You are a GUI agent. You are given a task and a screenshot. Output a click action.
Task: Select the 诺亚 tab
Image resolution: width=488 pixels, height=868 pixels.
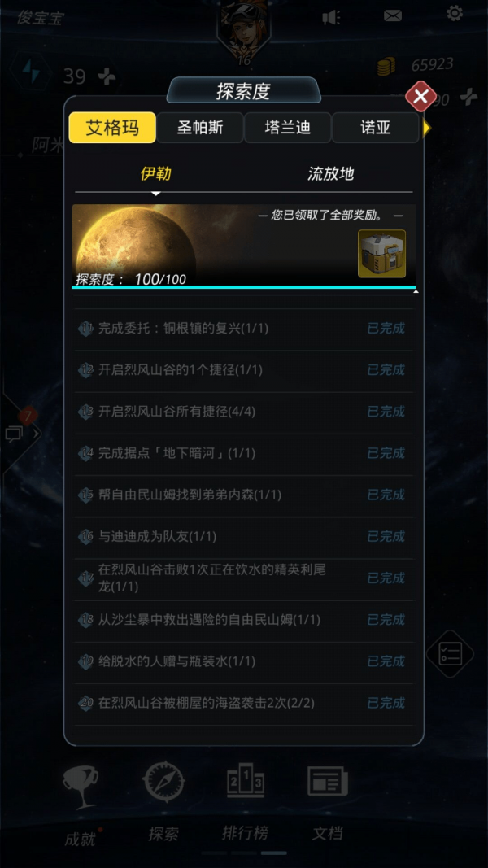[x=375, y=128]
